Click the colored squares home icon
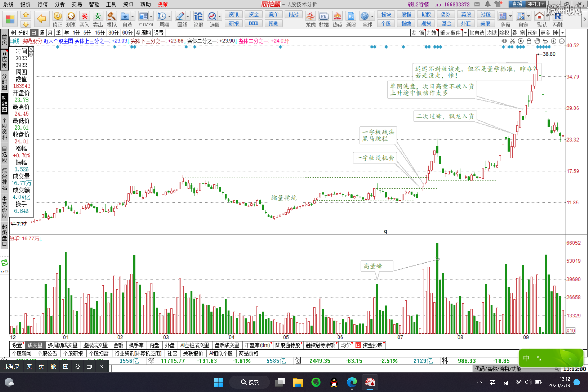This screenshot has width=588, height=392. coord(10,19)
